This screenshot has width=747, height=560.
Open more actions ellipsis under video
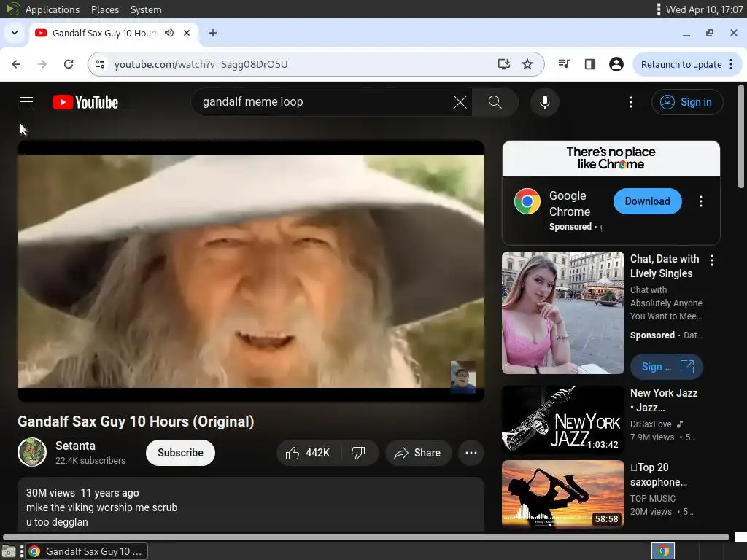pos(471,453)
